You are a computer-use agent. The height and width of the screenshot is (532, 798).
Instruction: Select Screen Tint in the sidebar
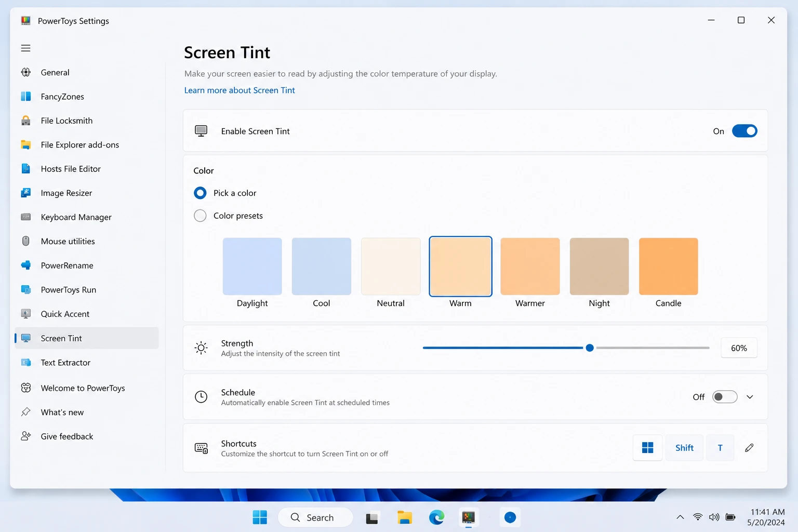pos(87,338)
